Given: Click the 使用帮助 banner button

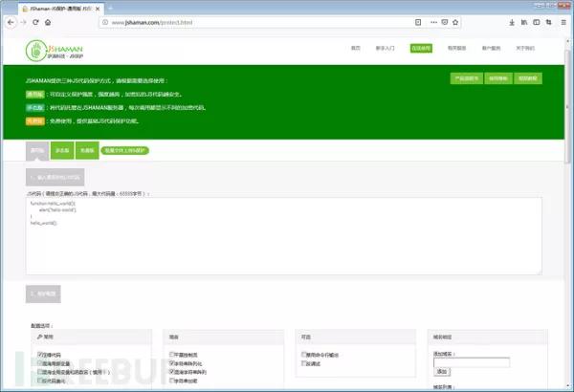Looking at the screenshot, I should point(498,78).
